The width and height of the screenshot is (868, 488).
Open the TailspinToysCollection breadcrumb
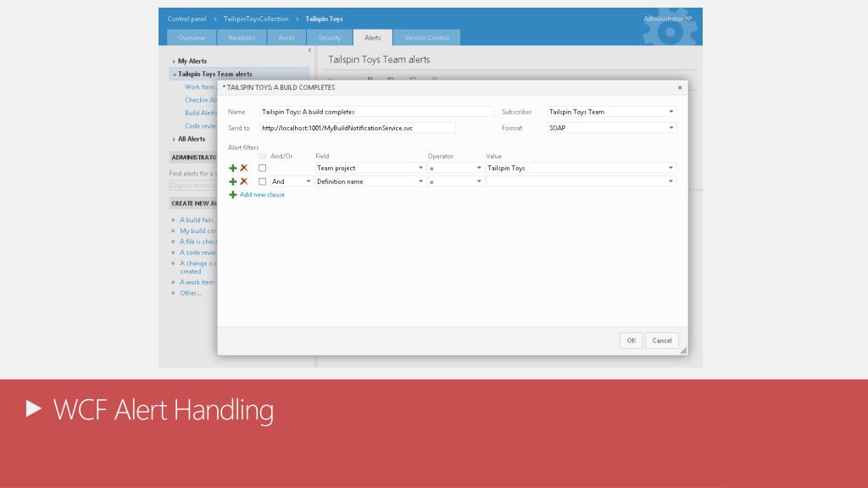pyautogui.click(x=256, y=19)
